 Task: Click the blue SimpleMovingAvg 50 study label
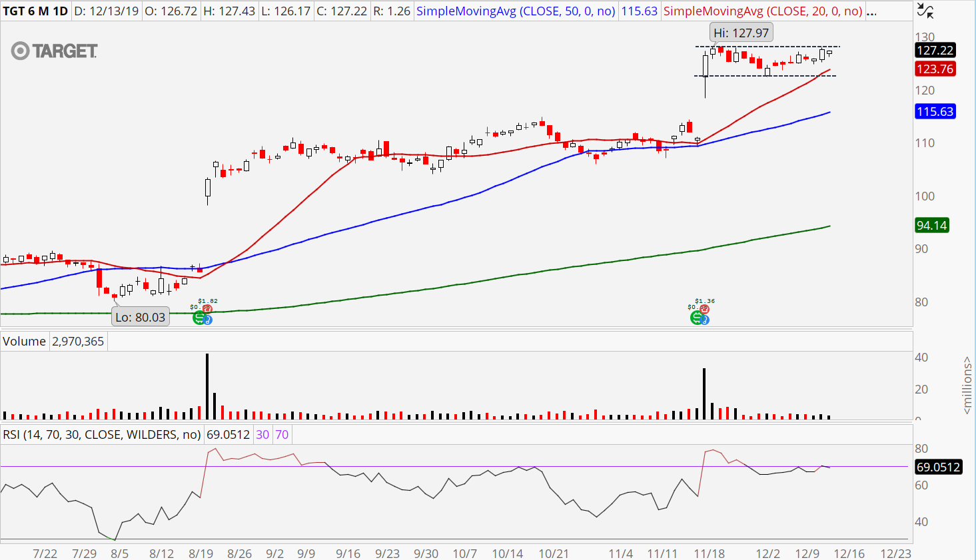click(x=516, y=11)
